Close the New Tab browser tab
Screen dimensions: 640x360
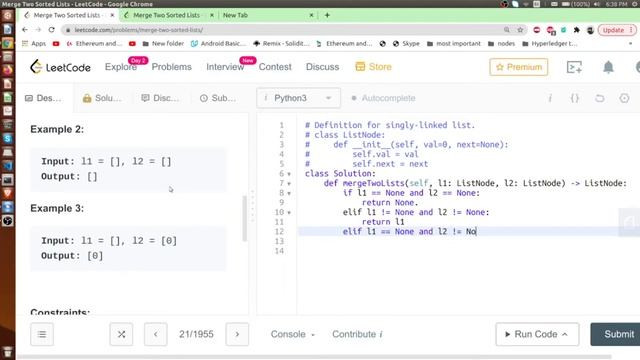click(311, 15)
